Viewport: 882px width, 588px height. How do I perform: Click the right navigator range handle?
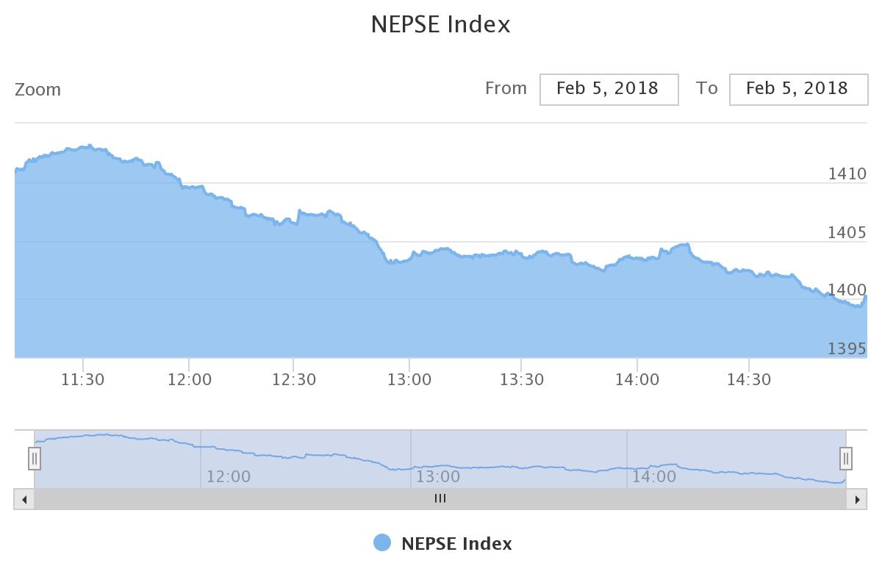pos(846,459)
